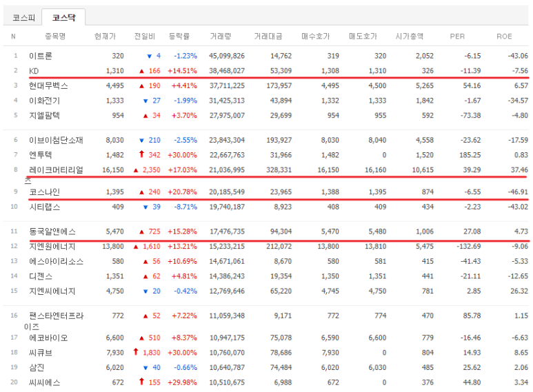Click the blue down arrow in 이트론 row
The width and height of the screenshot is (533, 392).
[149, 56]
